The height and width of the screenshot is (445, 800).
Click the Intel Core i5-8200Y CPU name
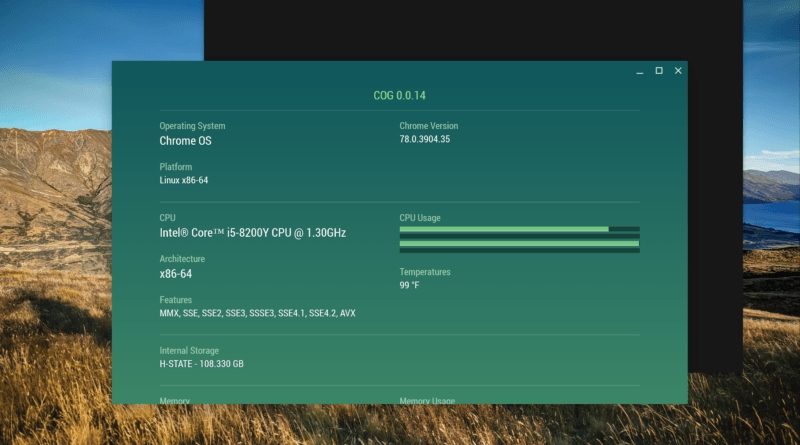coord(252,233)
